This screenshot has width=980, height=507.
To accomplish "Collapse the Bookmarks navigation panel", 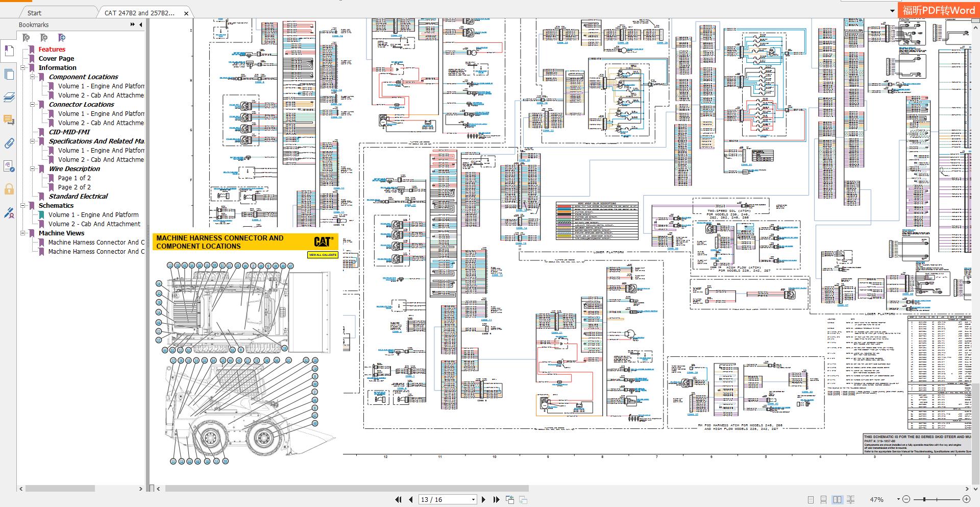I will point(141,25).
